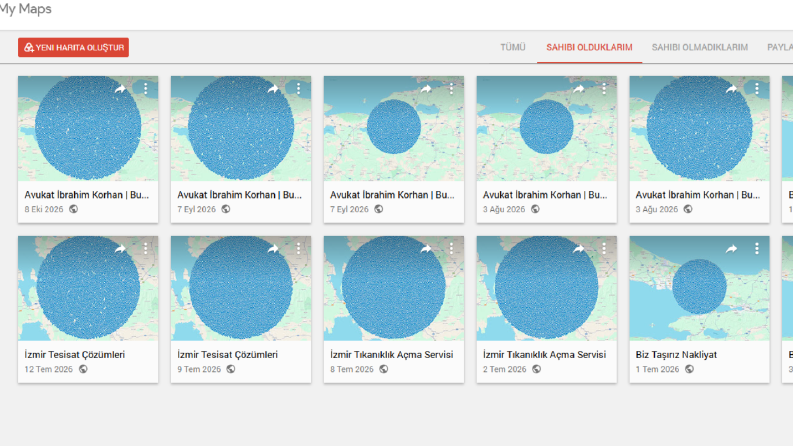Screen dimensions: 793x446
Task: Open more options on the 8 Eki 2026 map
Action: (x=146, y=89)
